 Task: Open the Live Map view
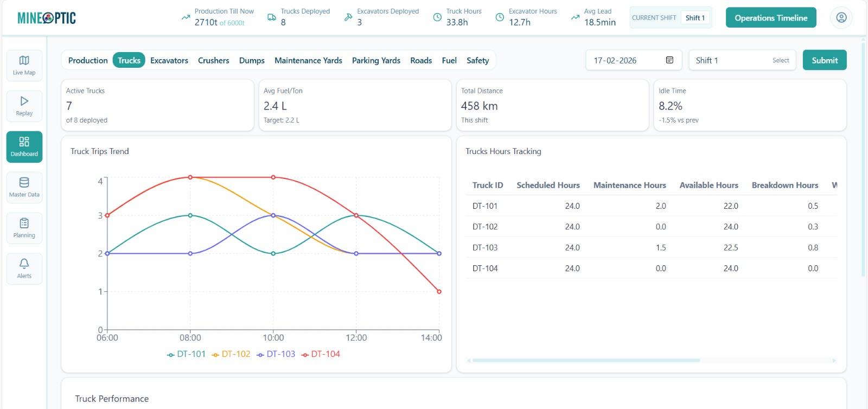(24, 65)
